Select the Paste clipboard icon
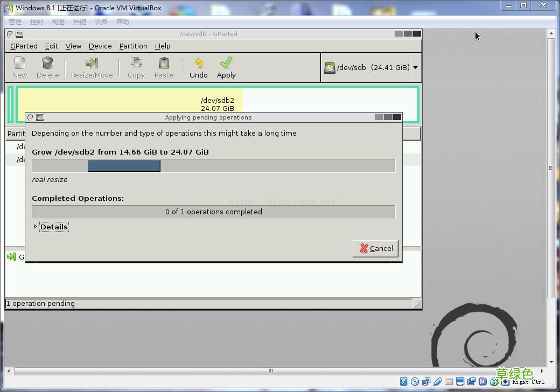 (x=164, y=63)
